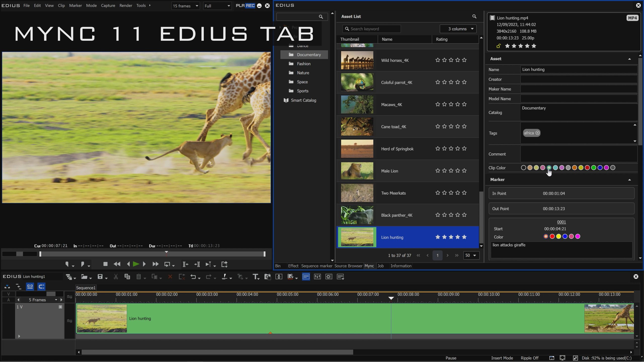
Task: Select the Male Lion thumbnail
Action: click(357, 171)
